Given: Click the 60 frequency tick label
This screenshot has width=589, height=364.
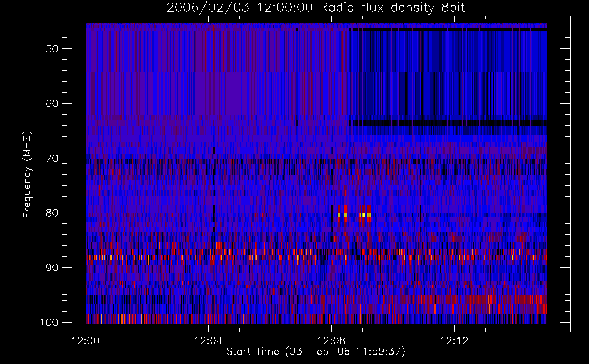Looking at the screenshot, I should [x=52, y=103].
